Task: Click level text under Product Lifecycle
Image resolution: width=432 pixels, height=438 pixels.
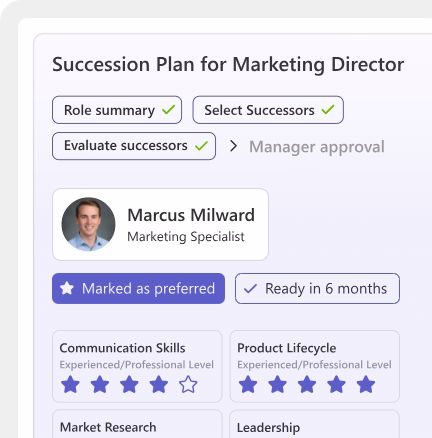Action: coord(314,365)
